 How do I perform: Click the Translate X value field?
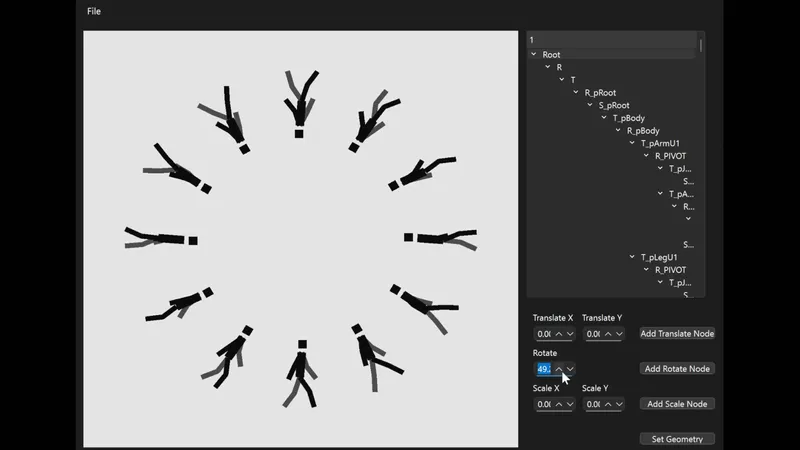[x=543, y=334]
